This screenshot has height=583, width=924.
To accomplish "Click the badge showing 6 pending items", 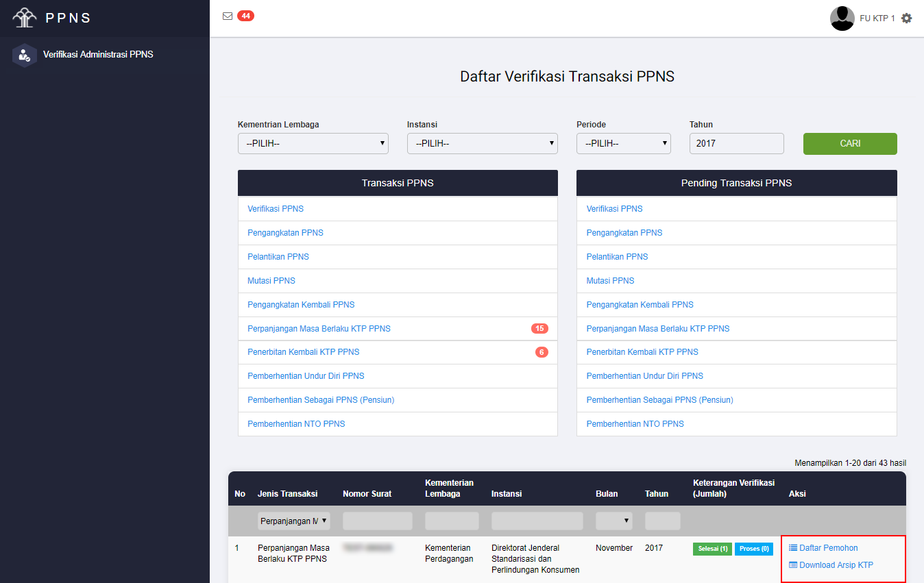I will 542,352.
